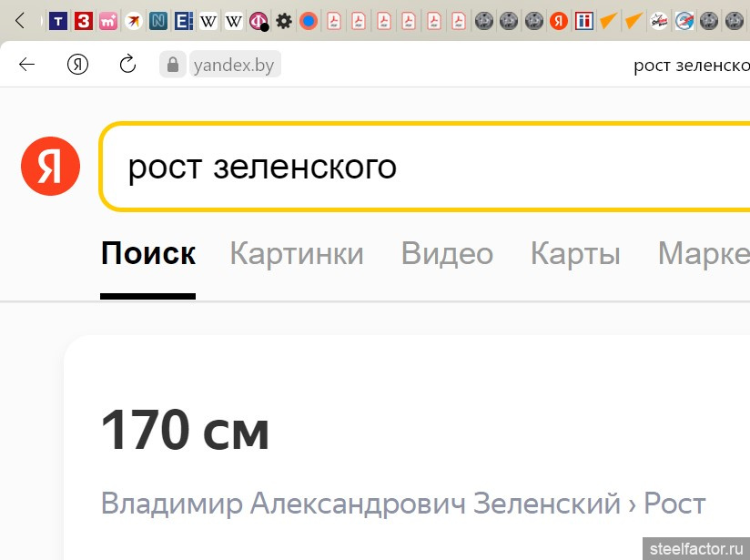Click the red round Yandex logo

pos(50,166)
